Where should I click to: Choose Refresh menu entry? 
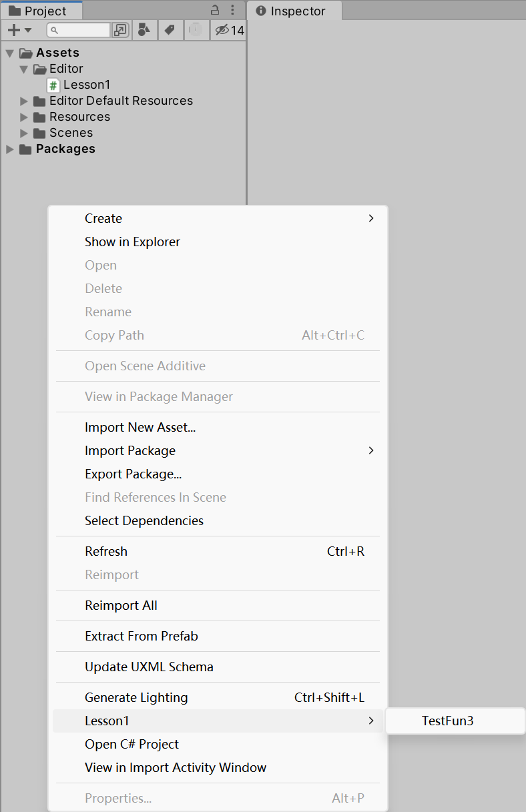pos(218,551)
